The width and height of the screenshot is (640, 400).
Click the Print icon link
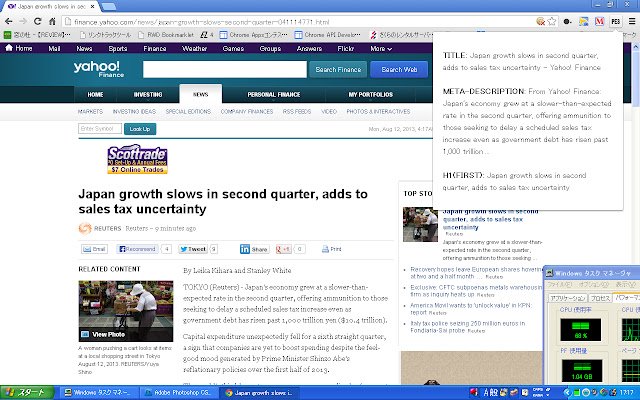[331, 249]
